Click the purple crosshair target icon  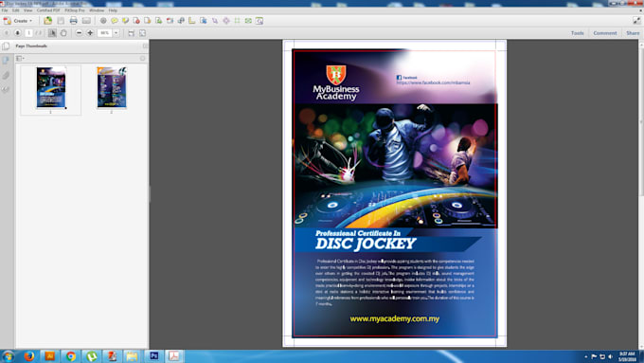(x=226, y=21)
